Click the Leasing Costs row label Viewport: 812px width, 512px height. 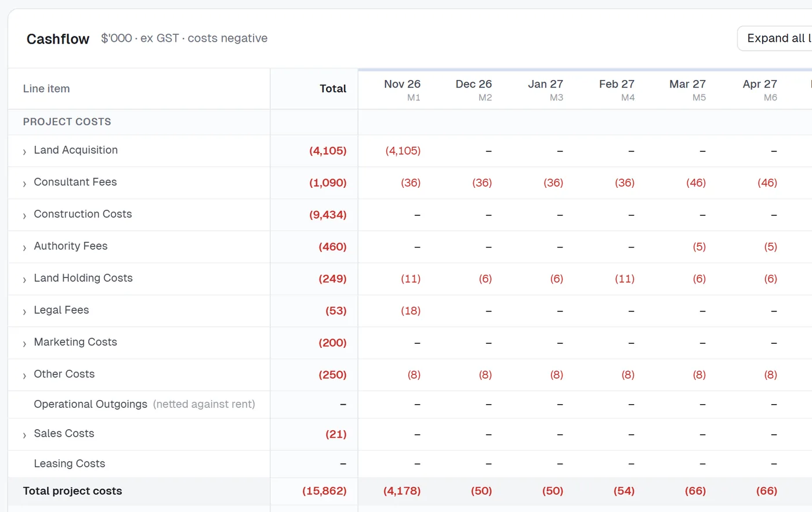point(70,464)
